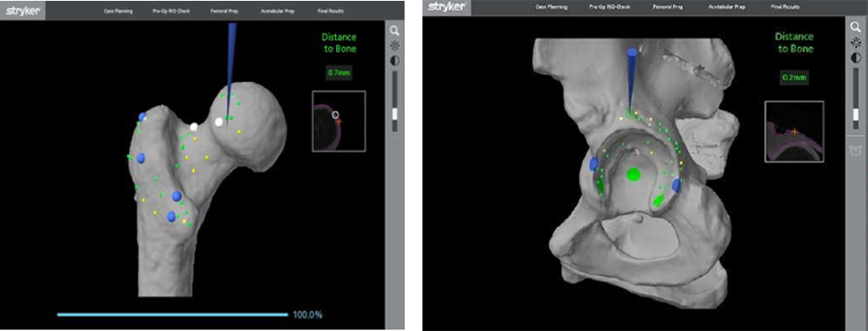Click the contrast half-circle icon in femur screen
The height and width of the screenshot is (331, 868).
pos(395,61)
